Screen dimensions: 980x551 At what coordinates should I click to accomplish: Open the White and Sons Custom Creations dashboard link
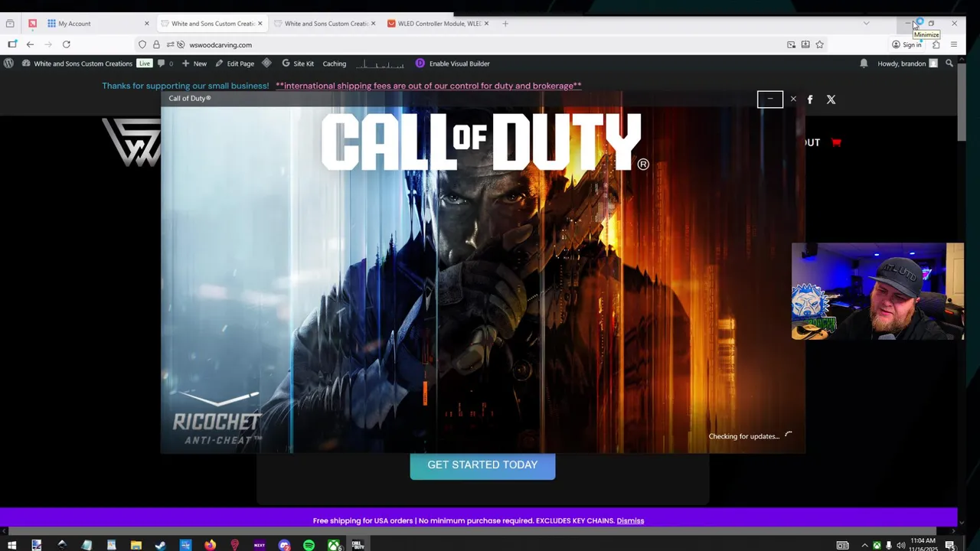click(x=77, y=64)
